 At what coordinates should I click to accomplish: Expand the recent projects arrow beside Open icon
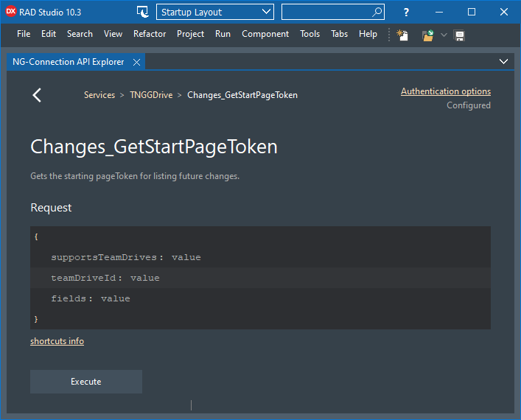[x=444, y=35]
